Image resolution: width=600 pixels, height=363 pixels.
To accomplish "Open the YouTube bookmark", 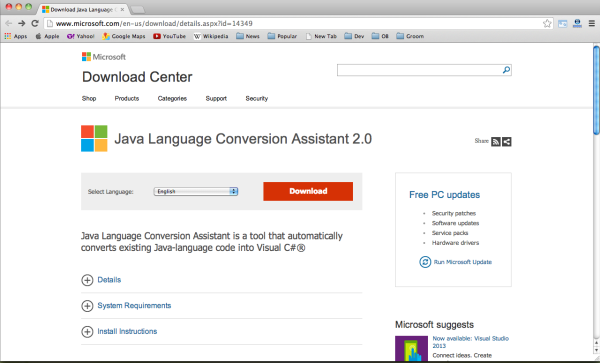I will [169, 36].
